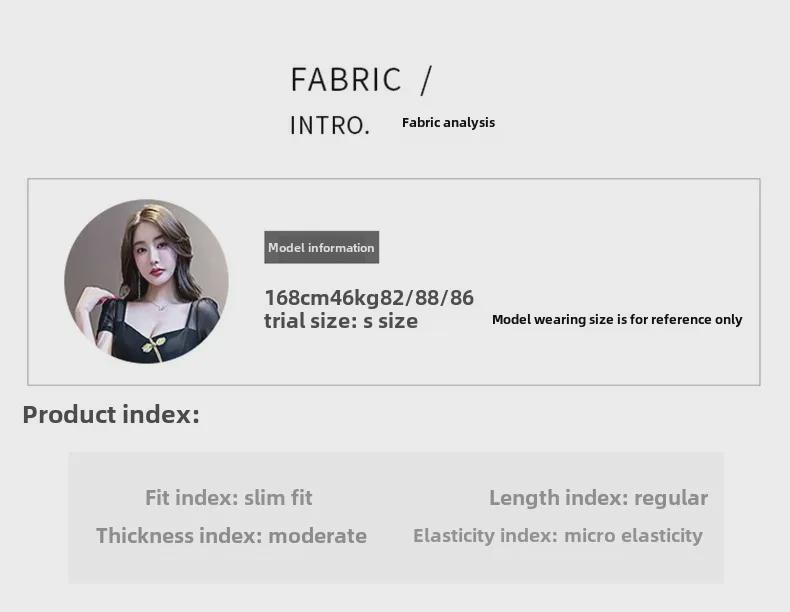The width and height of the screenshot is (790, 612).
Task: Click Model wearing size reference note
Action: click(x=617, y=319)
